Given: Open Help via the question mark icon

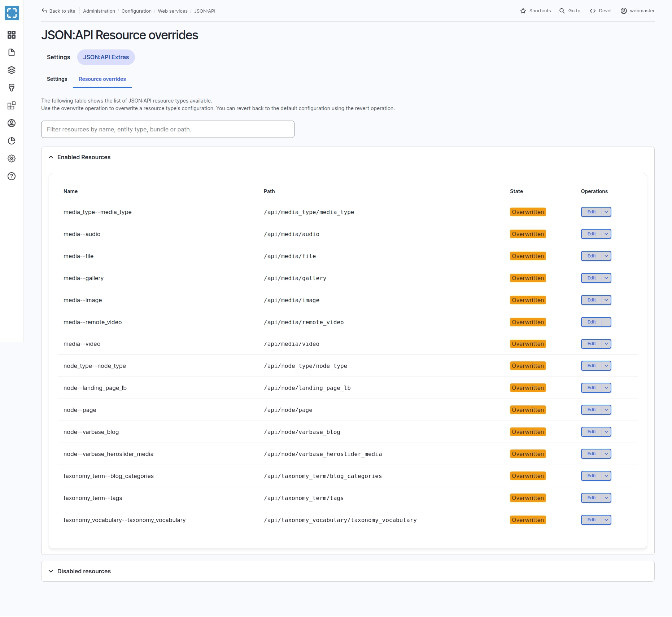Looking at the screenshot, I should pyautogui.click(x=12, y=176).
